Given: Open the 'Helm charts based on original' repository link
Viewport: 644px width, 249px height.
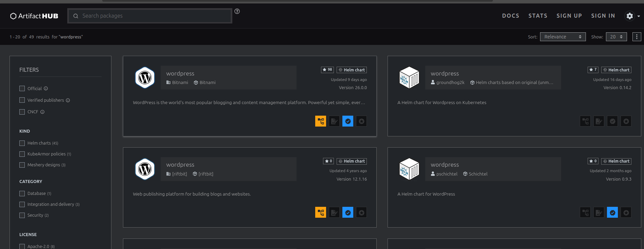Looking at the screenshot, I should (x=512, y=83).
